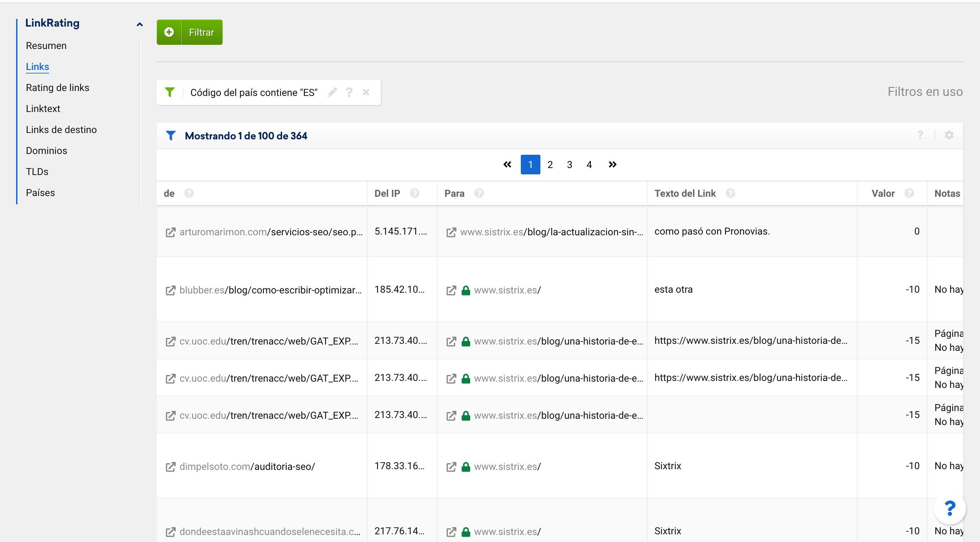This screenshot has width=980, height=542.
Task: Click the blue funnel icon next to Mostrando
Action: [171, 135]
